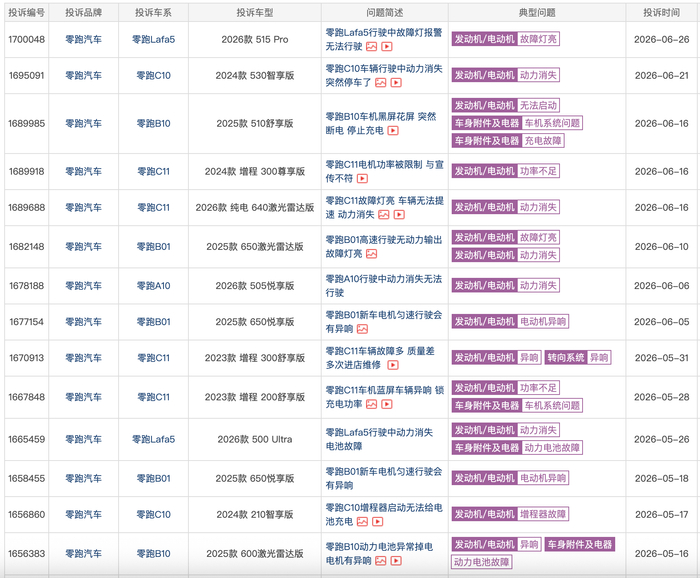The image size is (700, 578).
Task: Select complaint number 1665459
Action: click(26, 440)
